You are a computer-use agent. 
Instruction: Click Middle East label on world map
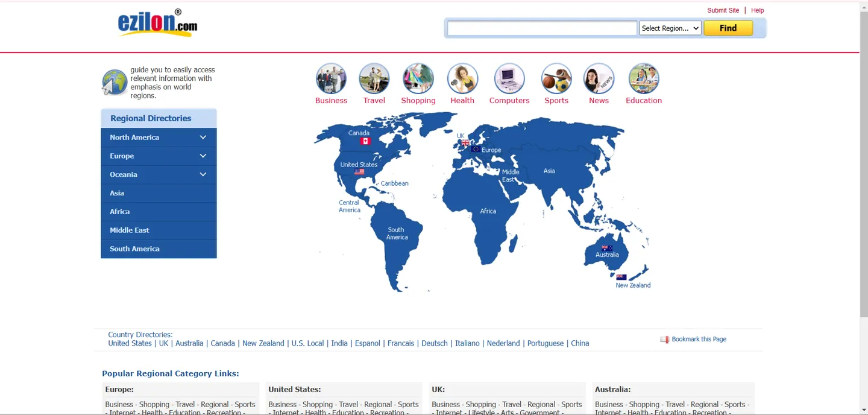(x=511, y=176)
